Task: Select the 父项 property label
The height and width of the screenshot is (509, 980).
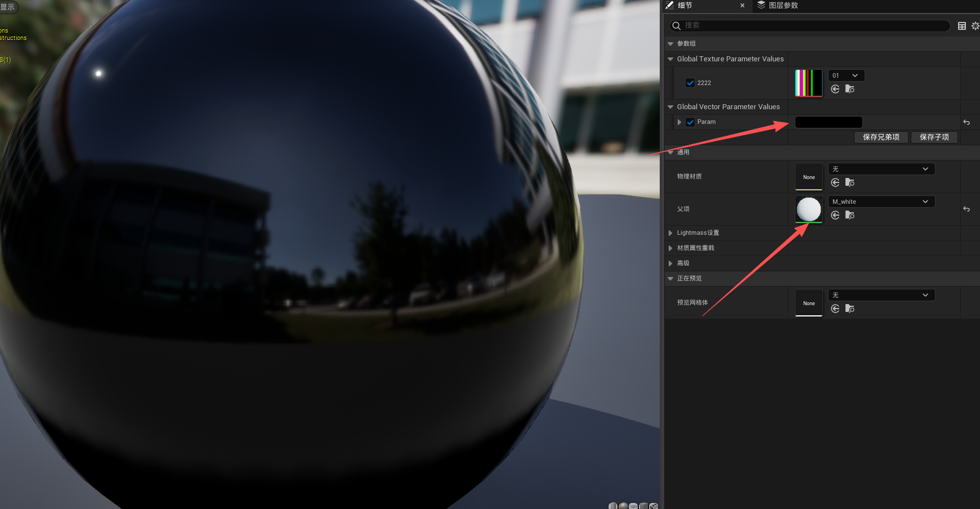Action: pyautogui.click(x=683, y=209)
